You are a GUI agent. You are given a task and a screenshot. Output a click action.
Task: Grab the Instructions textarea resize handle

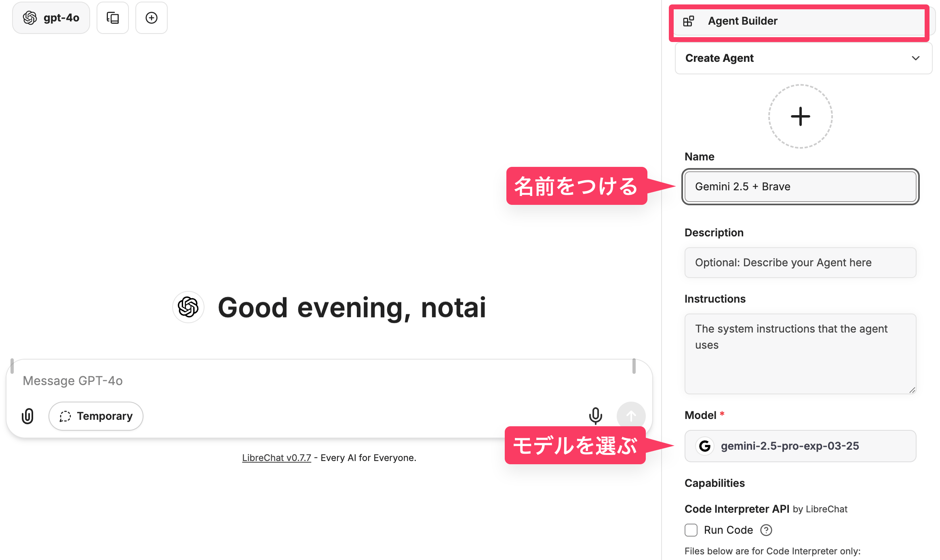tap(912, 390)
